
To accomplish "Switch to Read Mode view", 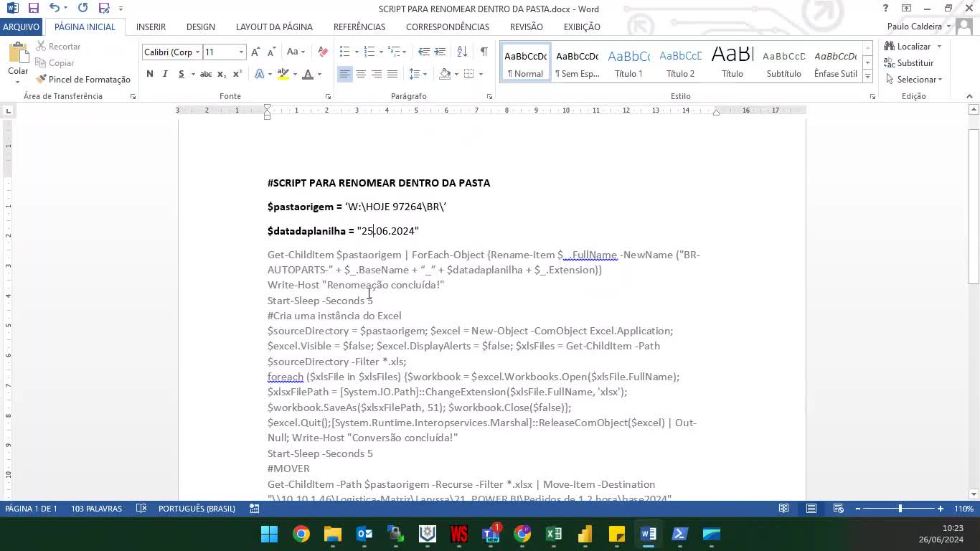I will pyautogui.click(x=783, y=509).
